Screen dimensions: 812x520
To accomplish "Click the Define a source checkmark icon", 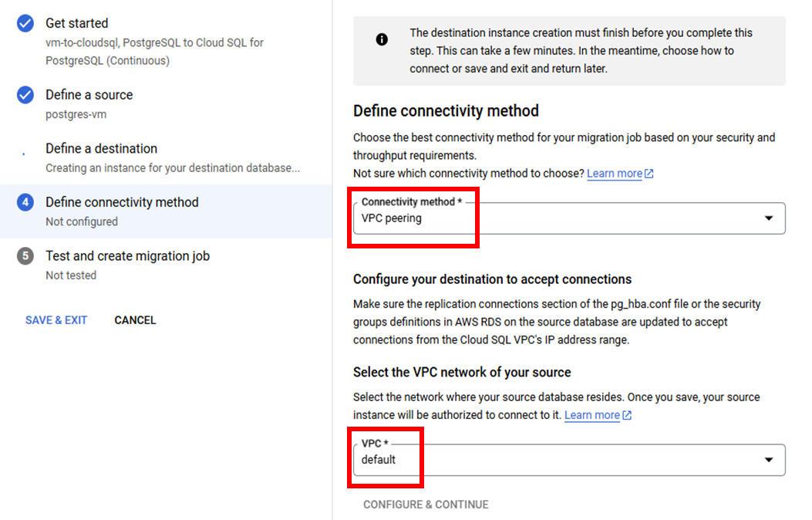I will 25,95.
